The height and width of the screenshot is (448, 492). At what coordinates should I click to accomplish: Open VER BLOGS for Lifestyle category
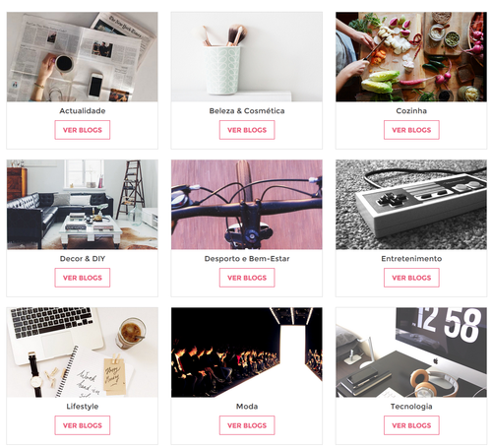[83, 425]
